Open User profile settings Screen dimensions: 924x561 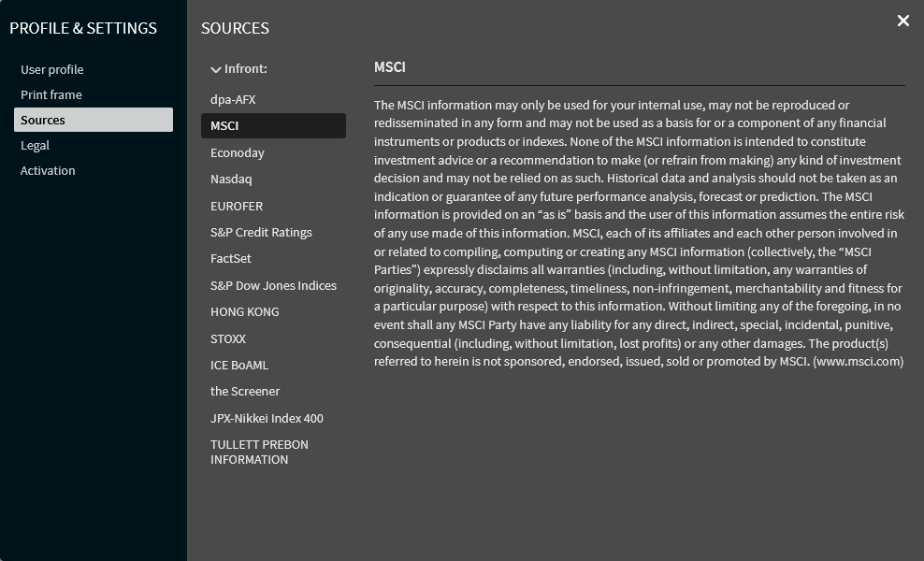[x=52, y=69]
